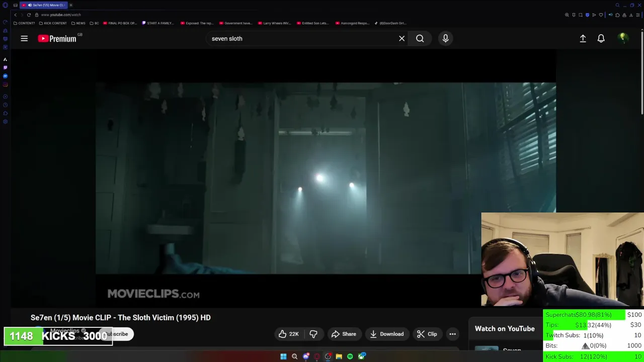Image resolution: width=644 pixels, height=362 pixels.
Task: Toggle the ad blocker shield
Action: coord(587,15)
